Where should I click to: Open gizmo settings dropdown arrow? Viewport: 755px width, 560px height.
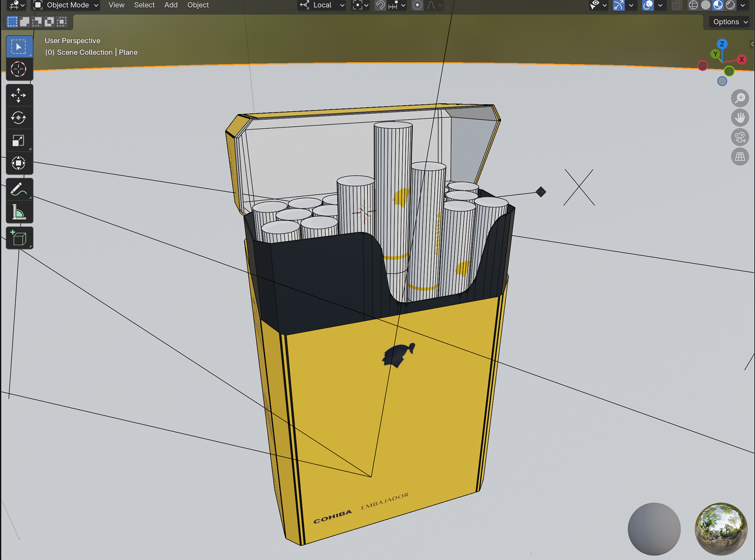(x=631, y=5)
